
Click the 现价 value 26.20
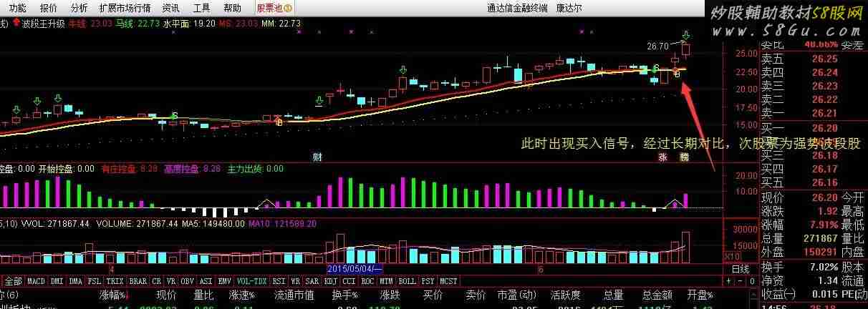825,197
